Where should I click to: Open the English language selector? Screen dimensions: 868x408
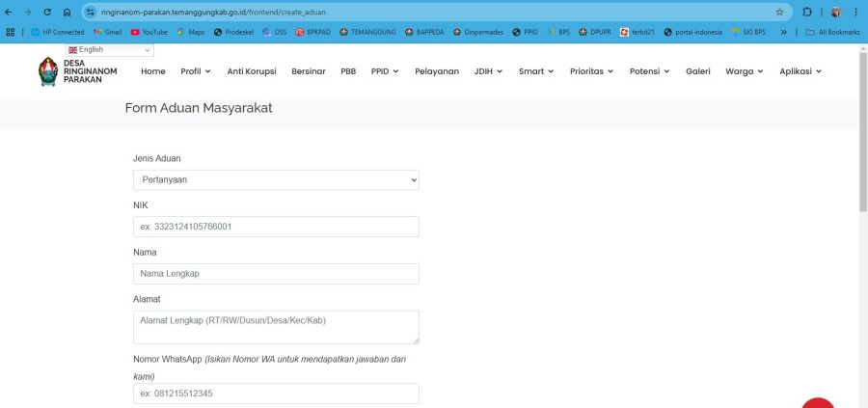tap(110, 49)
